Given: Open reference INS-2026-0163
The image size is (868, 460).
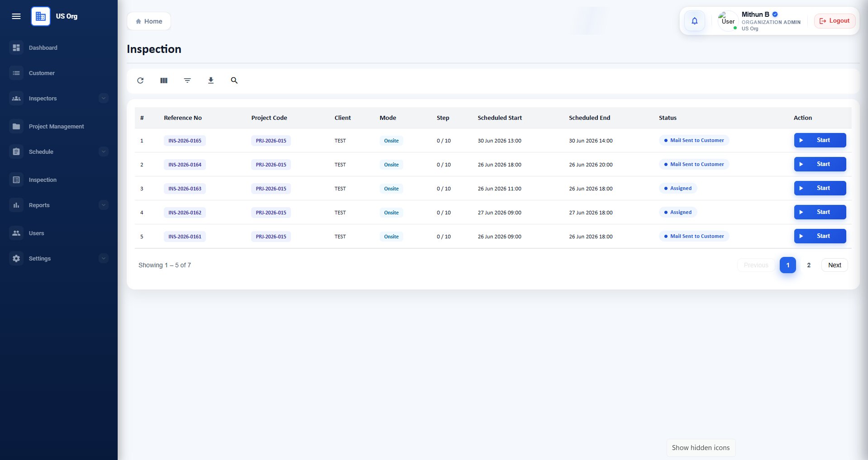Looking at the screenshot, I should [x=185, y=189].
